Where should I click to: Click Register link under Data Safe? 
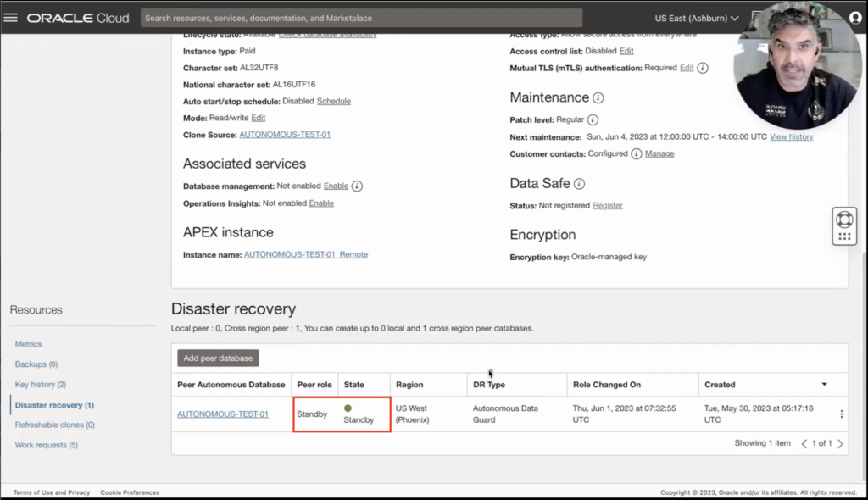coord(607,206)
